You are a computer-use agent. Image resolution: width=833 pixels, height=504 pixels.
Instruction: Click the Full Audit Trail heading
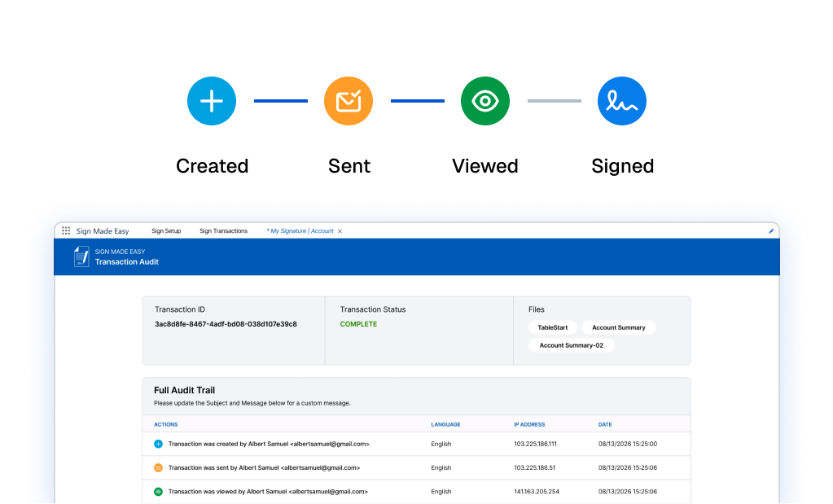click(x=184, y=390)
